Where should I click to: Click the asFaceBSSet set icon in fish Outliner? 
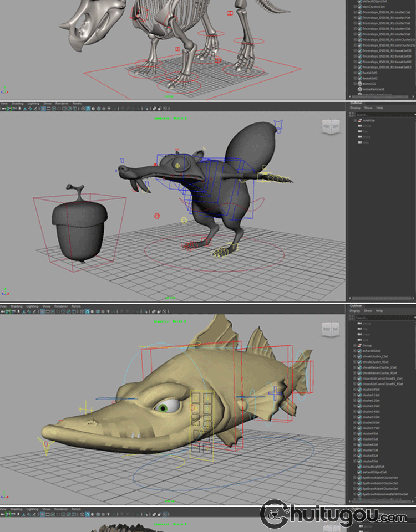coord(359,351)
